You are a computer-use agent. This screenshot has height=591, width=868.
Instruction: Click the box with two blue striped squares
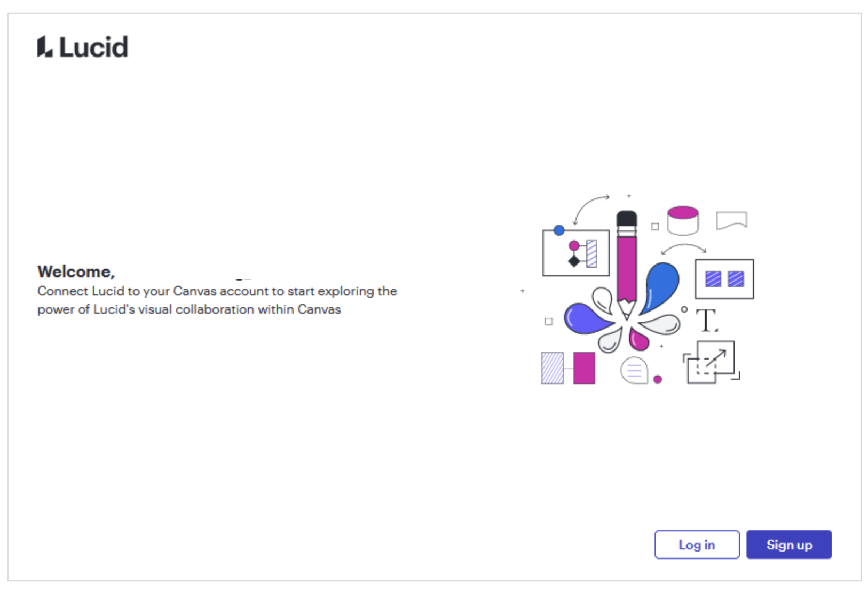click(724, 279)
